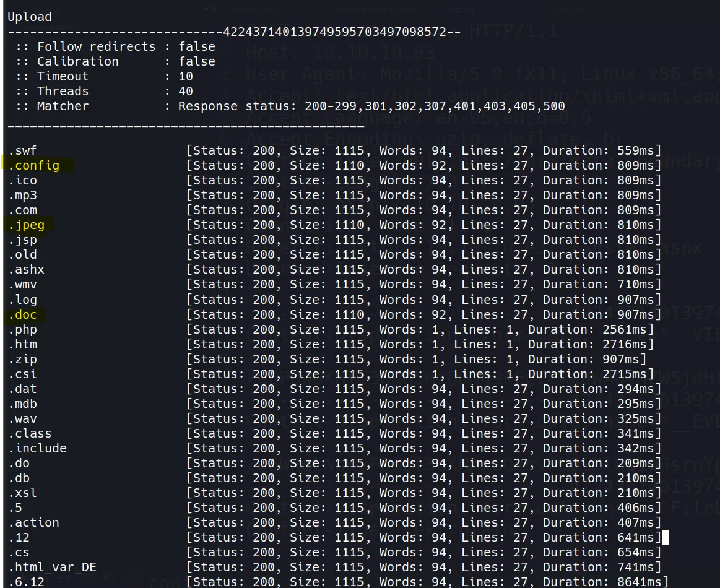Click the .html_var_DE entry
This screenshot has height=588, width=720.
pyautogui.click(x=52, y=567)
